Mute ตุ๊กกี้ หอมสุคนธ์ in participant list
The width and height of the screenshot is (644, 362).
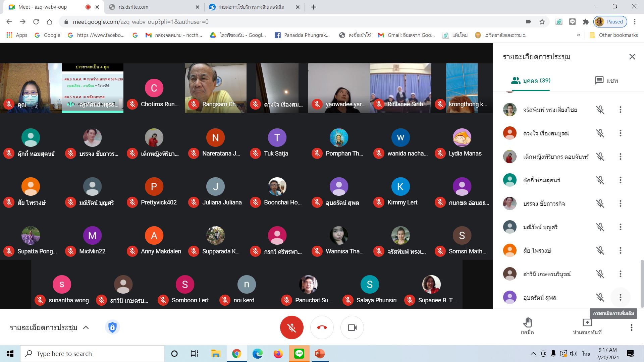click(600, 180)
